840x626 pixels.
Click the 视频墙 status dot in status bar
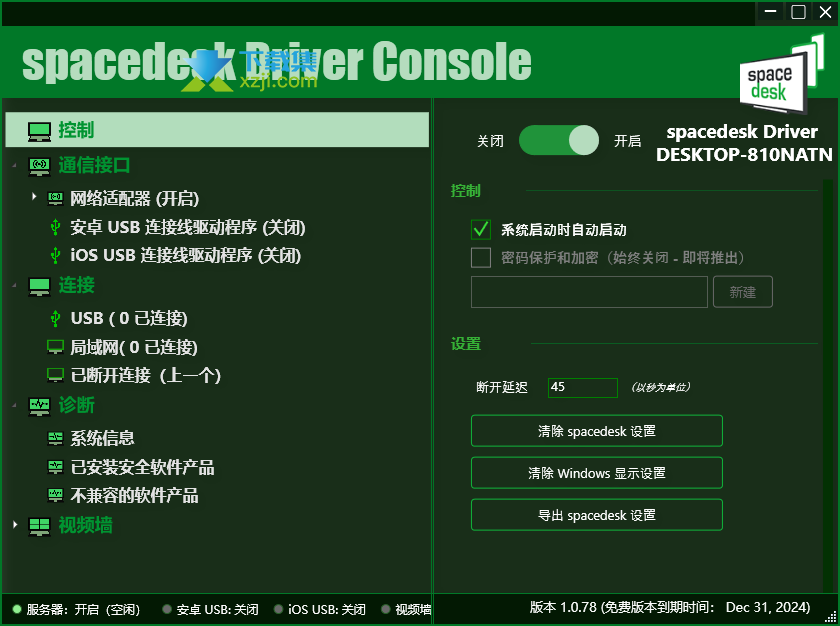[385, 609]
